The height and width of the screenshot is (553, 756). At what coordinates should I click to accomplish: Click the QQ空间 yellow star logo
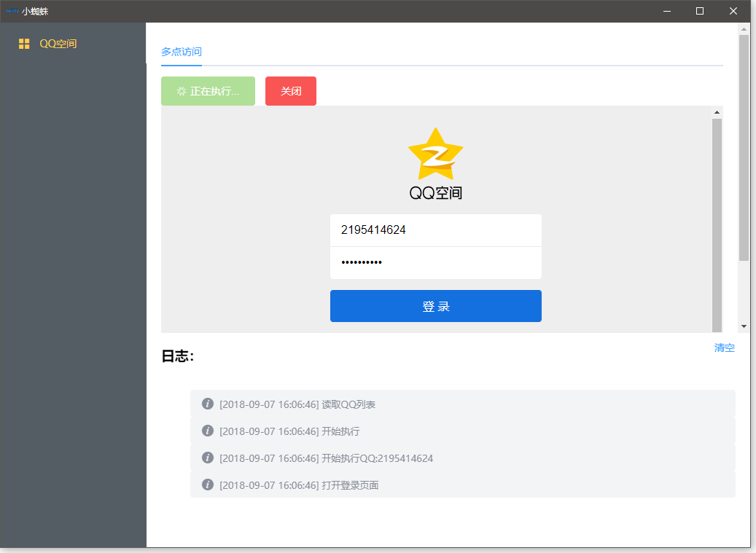coord(435,154)
